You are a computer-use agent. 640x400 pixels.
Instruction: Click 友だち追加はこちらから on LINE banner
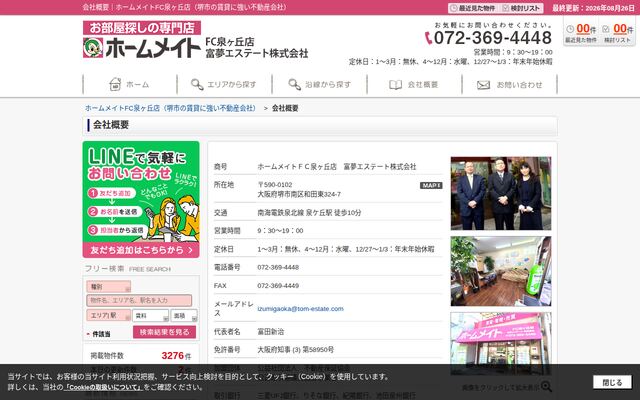[141, 250]
